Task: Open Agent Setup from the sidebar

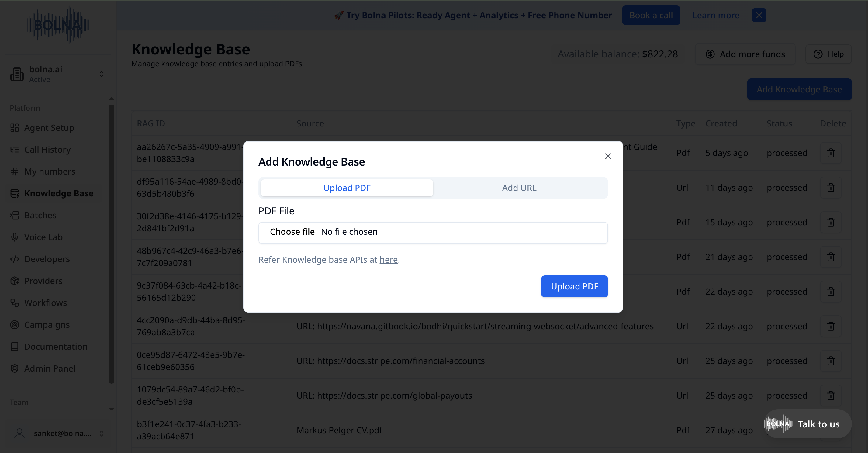Action: point(49,127)
